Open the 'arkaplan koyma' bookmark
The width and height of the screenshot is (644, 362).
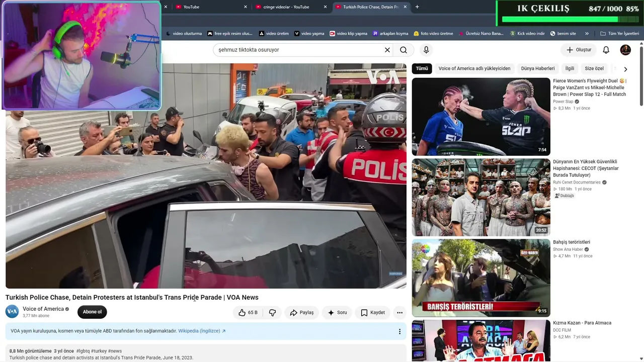pos(390,34)
